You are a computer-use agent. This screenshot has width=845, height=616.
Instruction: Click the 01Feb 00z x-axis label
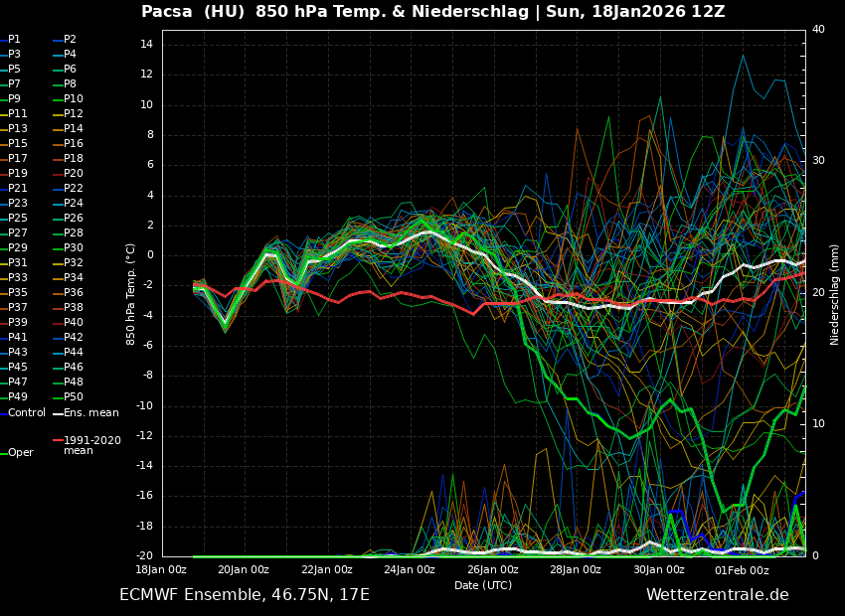point(742,570)
